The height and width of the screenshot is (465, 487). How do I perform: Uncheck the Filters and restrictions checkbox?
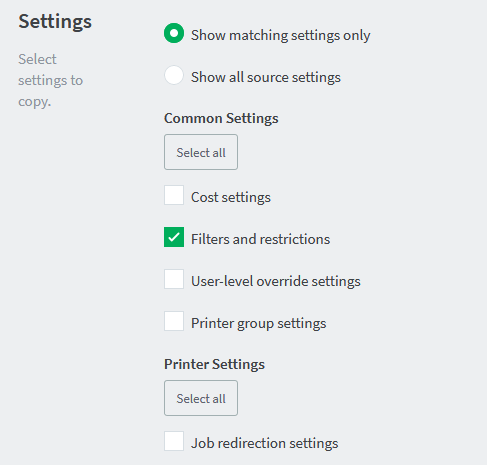click(x=174, y=237)
